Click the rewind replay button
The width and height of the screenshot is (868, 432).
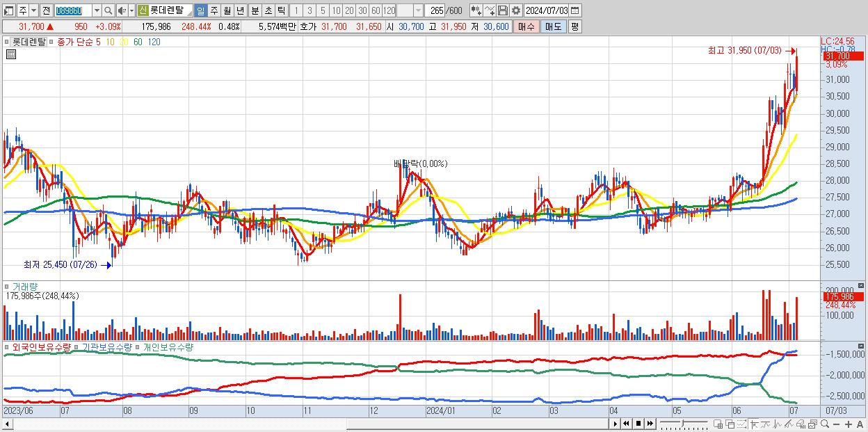pos(626,424)
